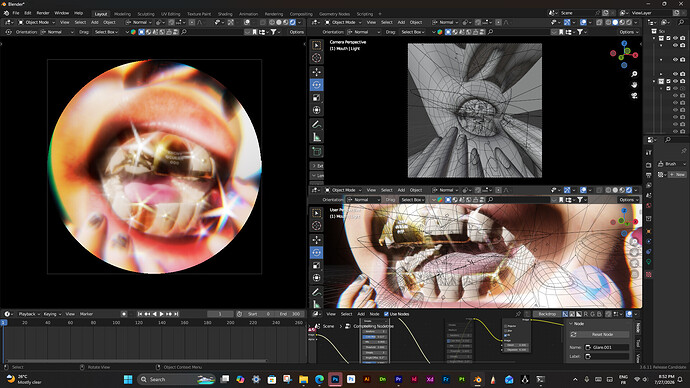Toggle camera view gizmo icon in camera viewport
The width and height of the screenshot is (690, 388).
[634, 95]
